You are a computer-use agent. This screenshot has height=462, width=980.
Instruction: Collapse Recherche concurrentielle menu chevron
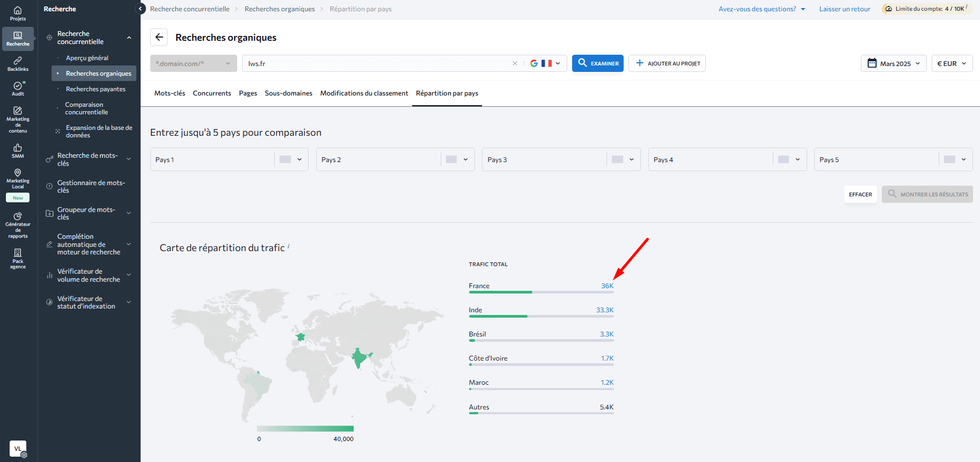tap(129, 38)
